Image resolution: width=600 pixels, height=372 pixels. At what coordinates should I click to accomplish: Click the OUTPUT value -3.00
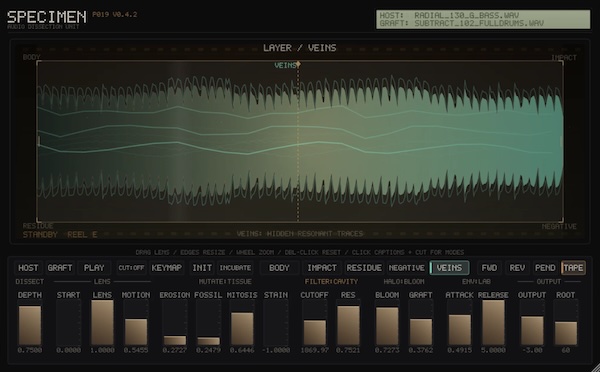[x=532, y=350]
